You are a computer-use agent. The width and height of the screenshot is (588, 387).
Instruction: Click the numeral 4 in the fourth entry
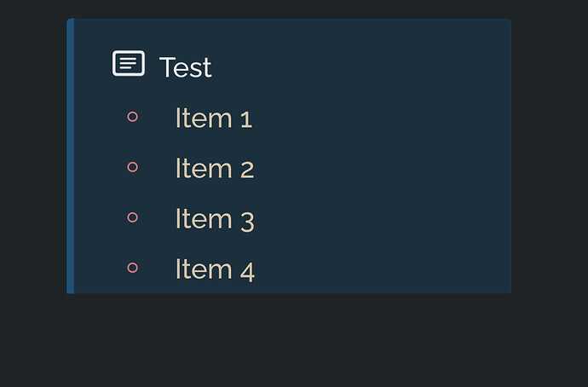point(247,272)
